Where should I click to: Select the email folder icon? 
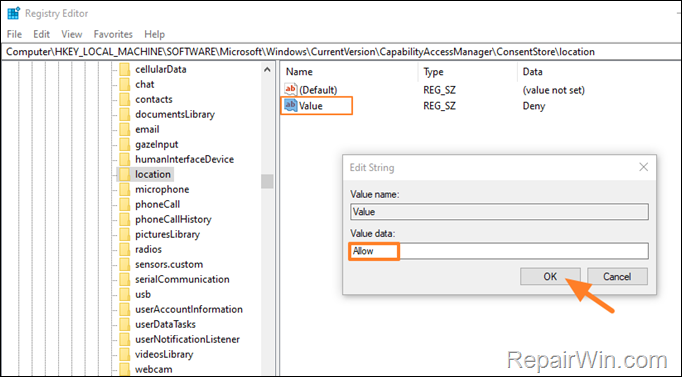125,130
